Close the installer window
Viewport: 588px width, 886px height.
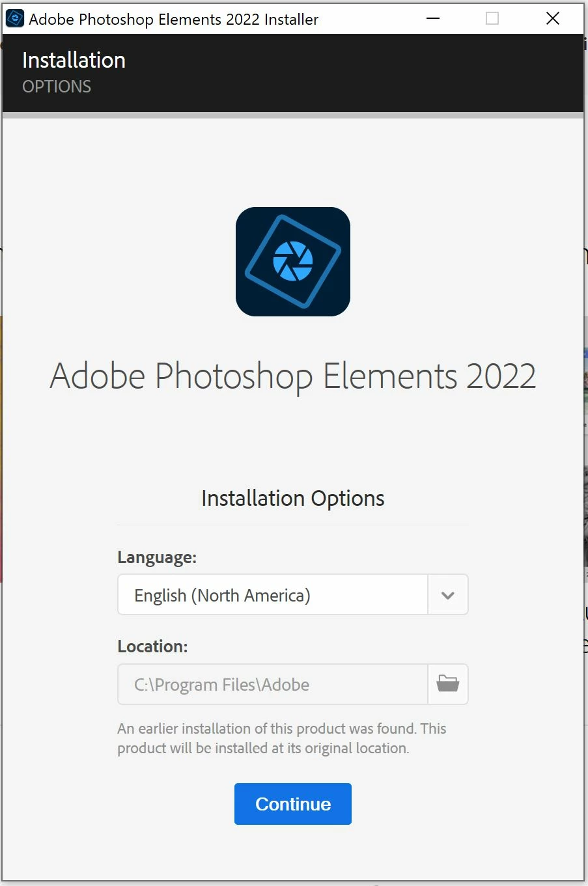coord(553,18)
